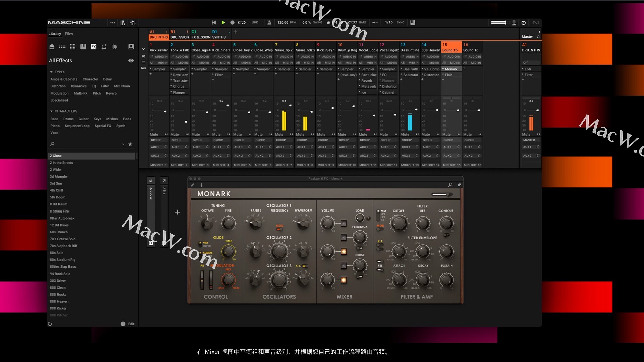Switch to the Library tab
Viewport: 644px width, 362px height.
tap(55, 34)
